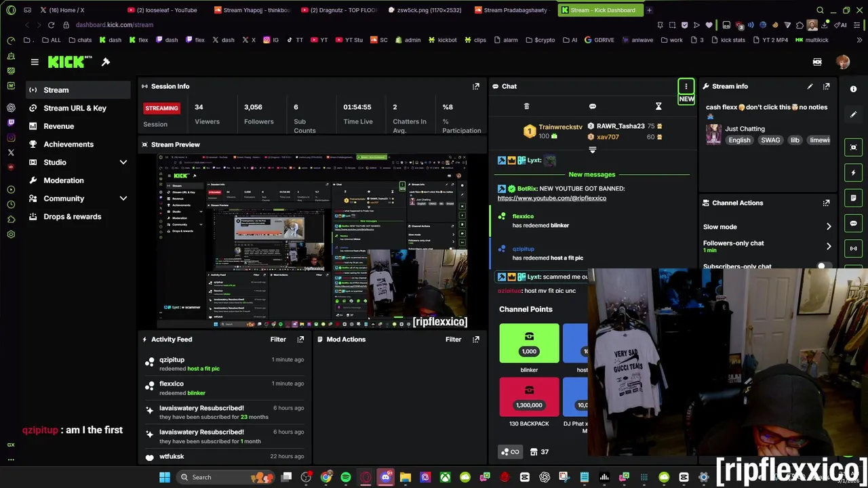Screen dimensions: 868x488
Task: Toggle the activity feed lightning widget in right rail
Action: [x=853, y=173]
